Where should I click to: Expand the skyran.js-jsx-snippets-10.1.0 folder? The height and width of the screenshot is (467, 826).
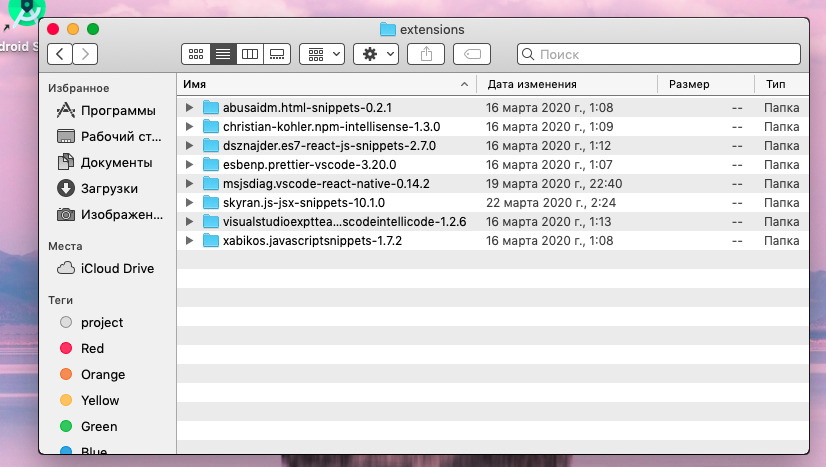tap(189, 202)
